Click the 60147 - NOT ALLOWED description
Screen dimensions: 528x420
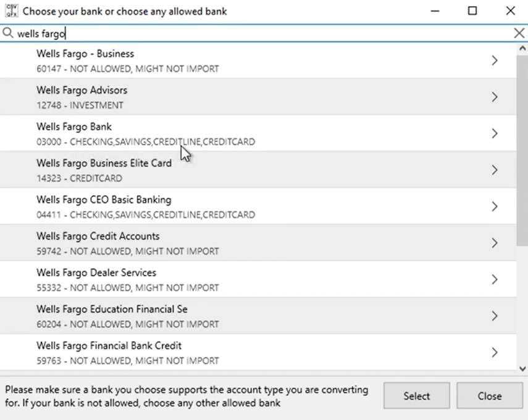pos(128,69)
